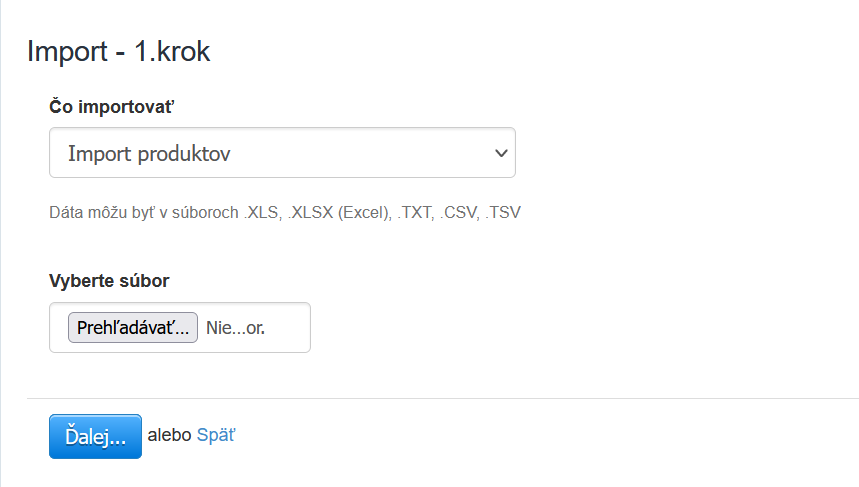The image size is (859, 487).
Task: Click the 'Nie...or.' file name text
Action: pyautogui.click(x=235, y=328)
